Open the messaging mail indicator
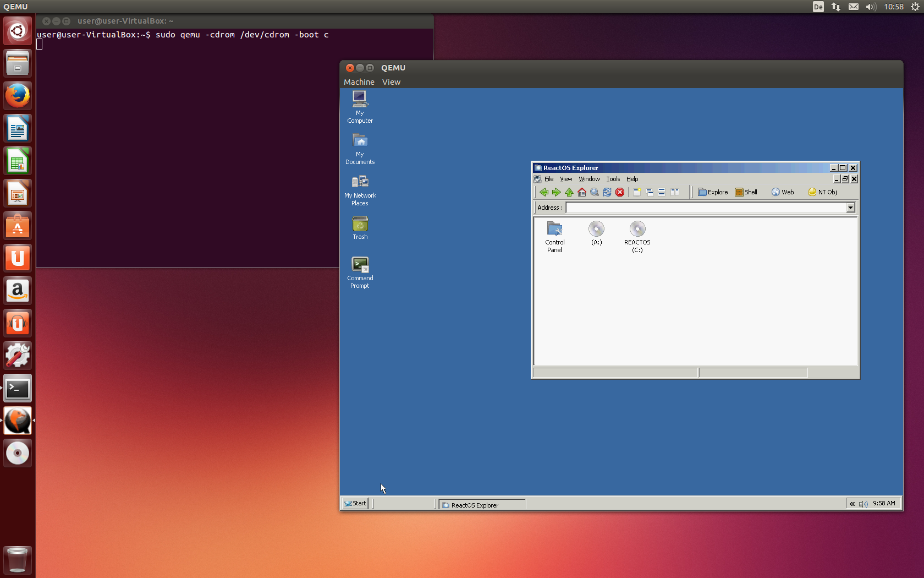Image resolution: width=924 pixels, height=578 pixels. click(854, 7)
